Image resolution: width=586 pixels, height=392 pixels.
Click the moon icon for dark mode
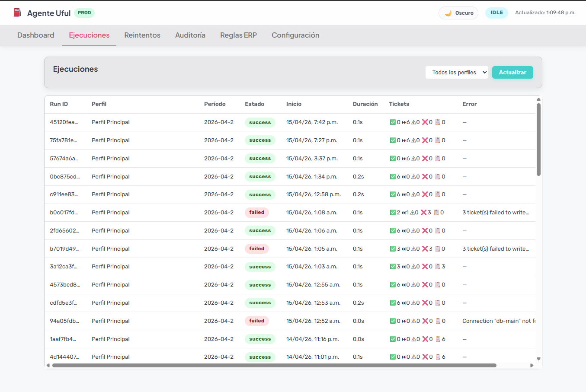tap(448, 13)
